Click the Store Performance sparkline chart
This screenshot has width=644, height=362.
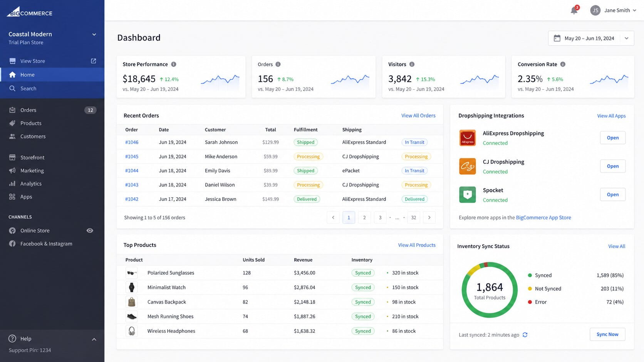[220, 80]
